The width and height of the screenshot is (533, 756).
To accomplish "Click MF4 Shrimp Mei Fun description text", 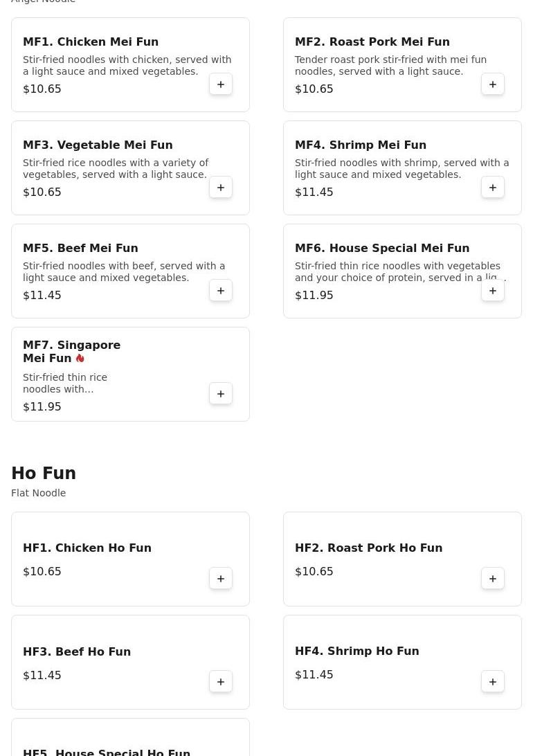I will (x=401, y=168).
